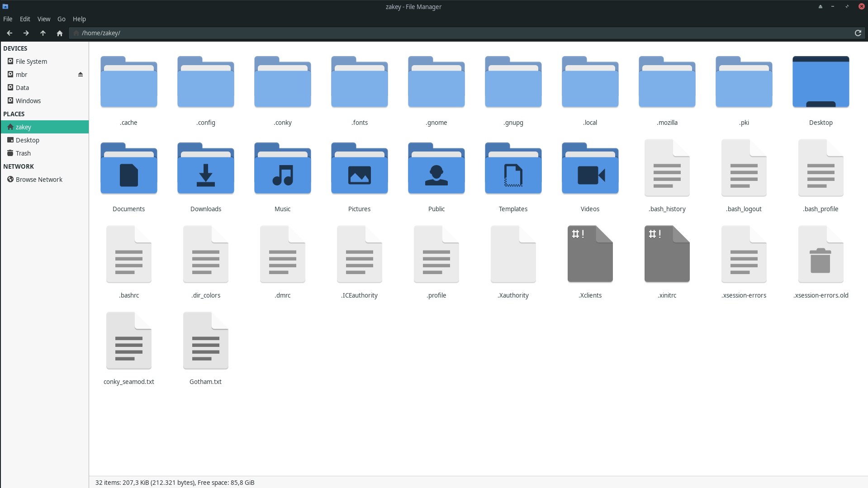
Task: Open the View menu
Action: (x=43, y=19)
